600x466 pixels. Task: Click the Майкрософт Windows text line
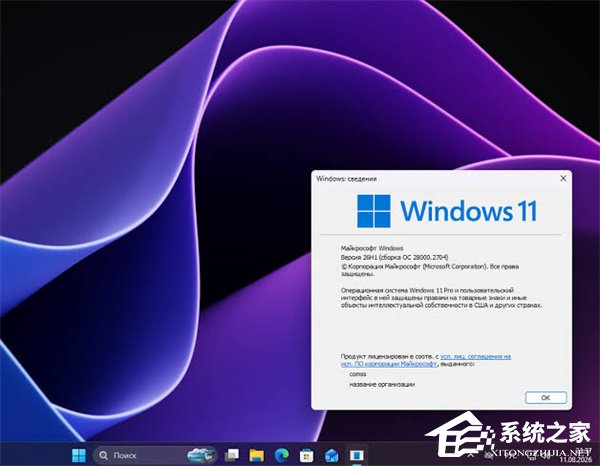pos(372,248)
